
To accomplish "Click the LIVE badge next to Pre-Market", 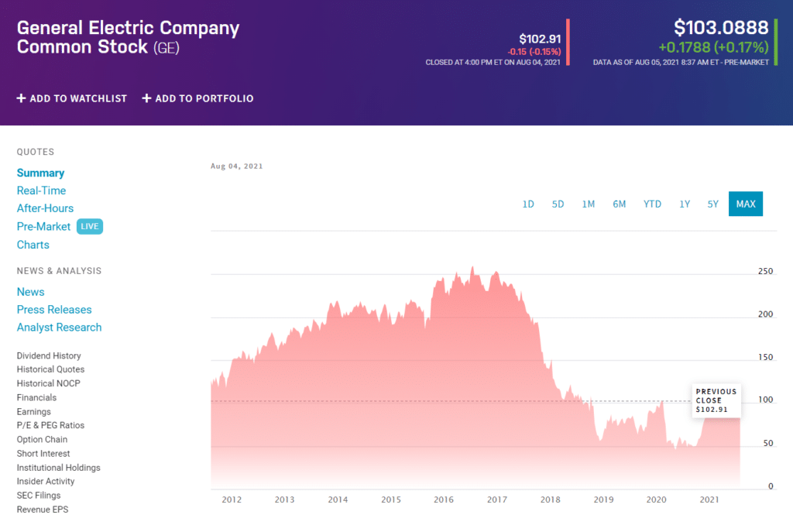I will click(x=90, y=227).
